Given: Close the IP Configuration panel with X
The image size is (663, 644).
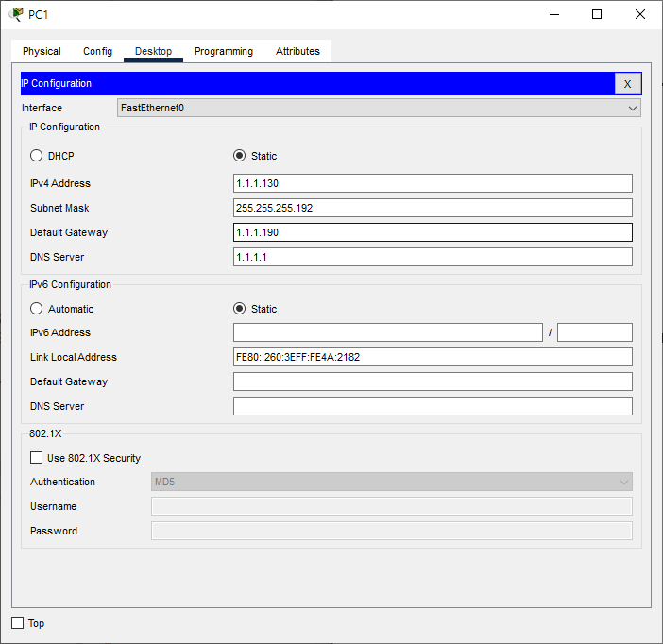Looking at the screenshot, I should (627, 84).
